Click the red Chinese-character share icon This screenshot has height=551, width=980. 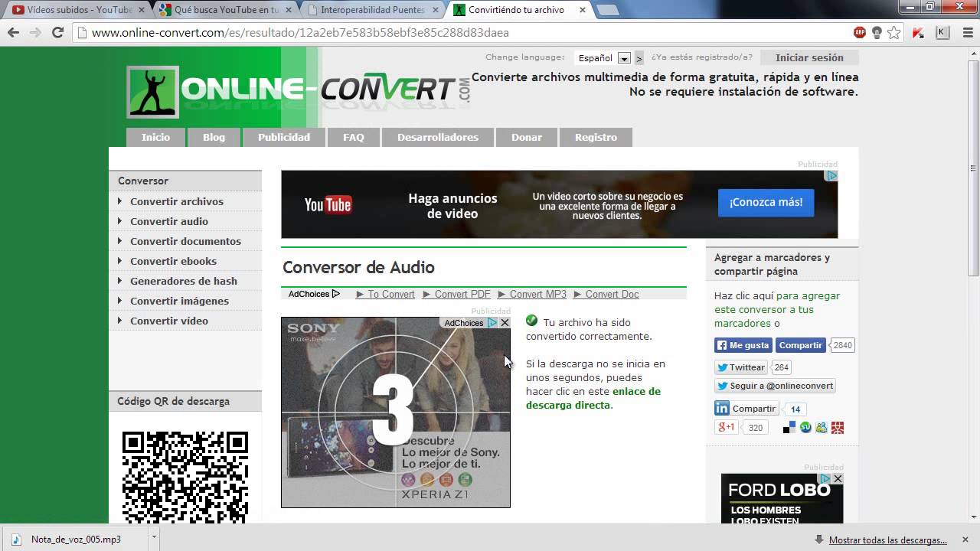pos(838,427)
